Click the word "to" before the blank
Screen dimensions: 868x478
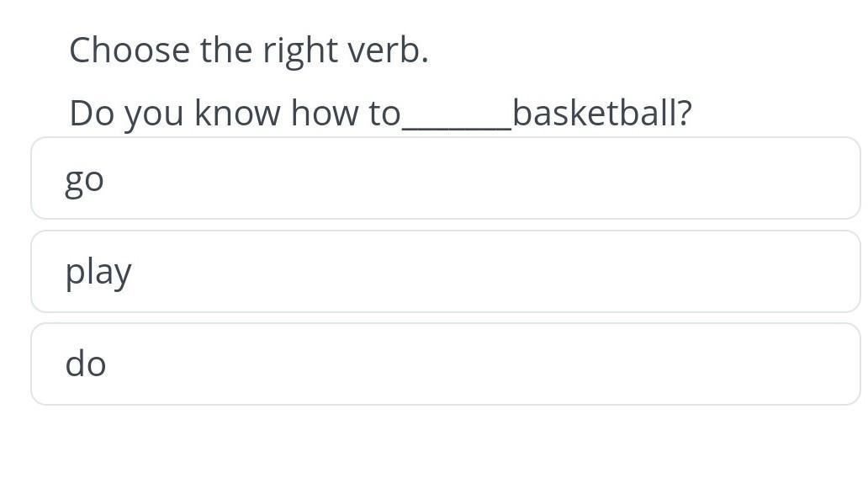tap(384, 113)
